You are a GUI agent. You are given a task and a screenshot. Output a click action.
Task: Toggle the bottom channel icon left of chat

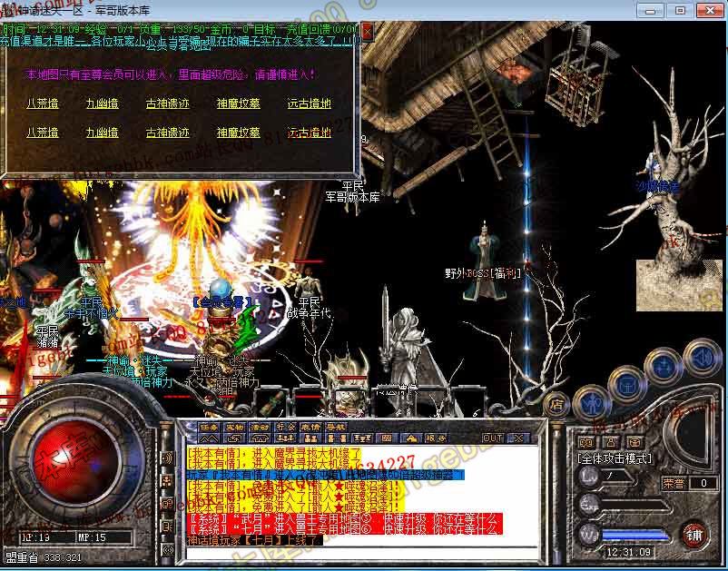point(167,549)
